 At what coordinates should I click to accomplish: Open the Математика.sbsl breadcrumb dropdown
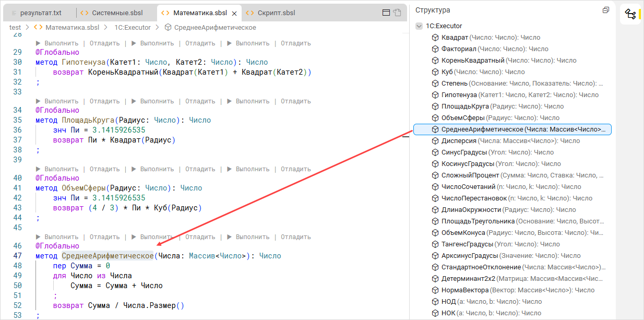click(72, 28)
